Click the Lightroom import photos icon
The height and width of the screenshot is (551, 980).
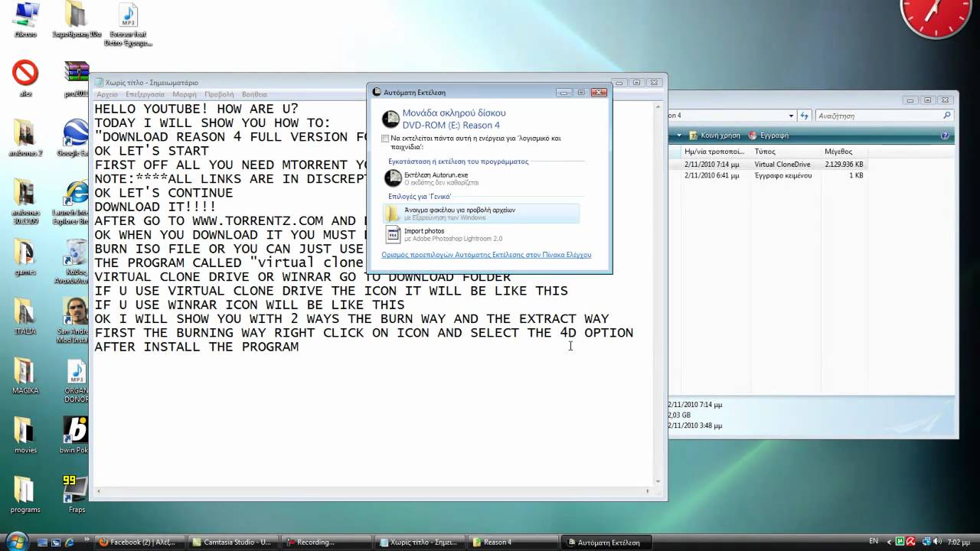[393, 234]
